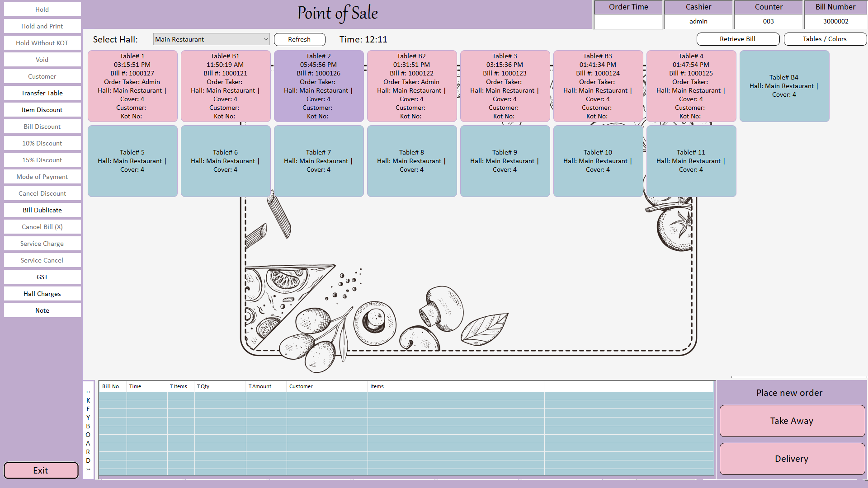Screen dimensions: 868x488
Task: Select Table# 3 with bill 1000123
Action: click(505, 86)
